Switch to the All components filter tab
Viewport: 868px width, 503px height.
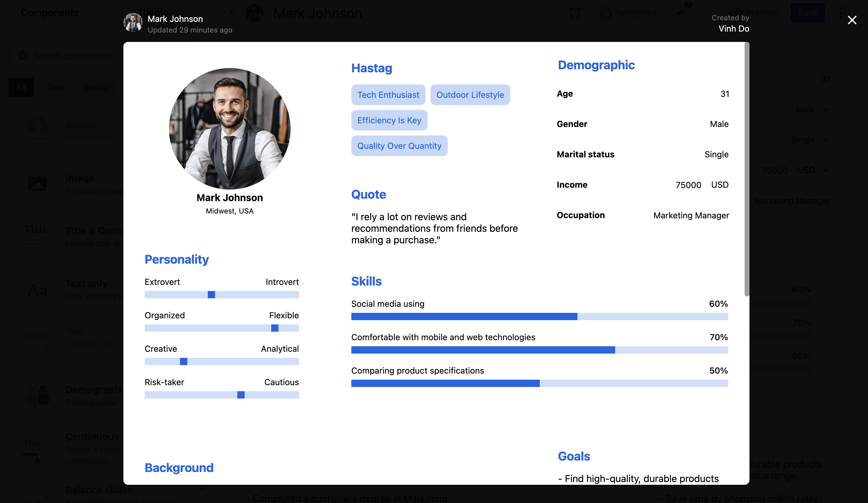click(x=21, y=87)
